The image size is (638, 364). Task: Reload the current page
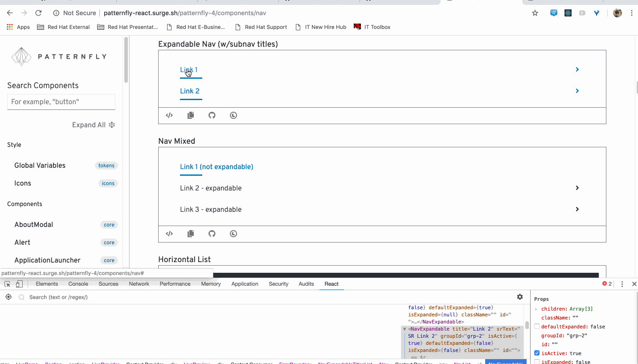(38, 13)
